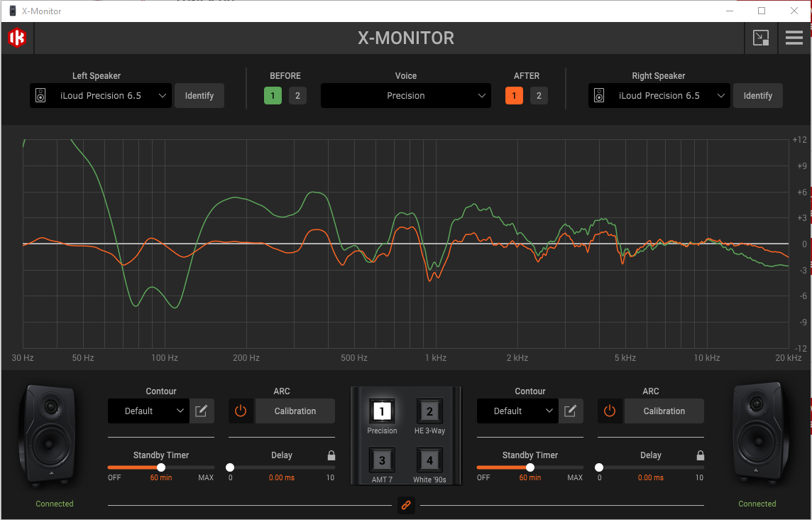This screenshot has height=520, width=812.
Task: Click right Delay value 0.00 ms
Action: pyautogui.click(x=651, y=477)
